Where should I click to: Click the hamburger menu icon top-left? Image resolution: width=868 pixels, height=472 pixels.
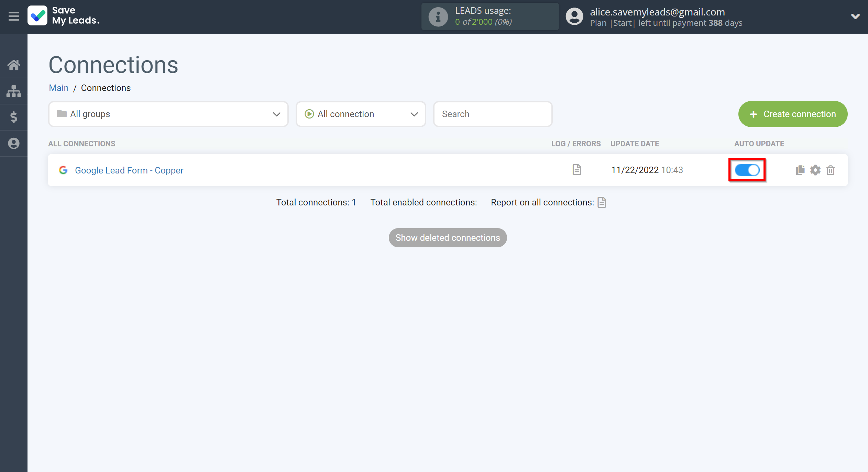[13, 16]
